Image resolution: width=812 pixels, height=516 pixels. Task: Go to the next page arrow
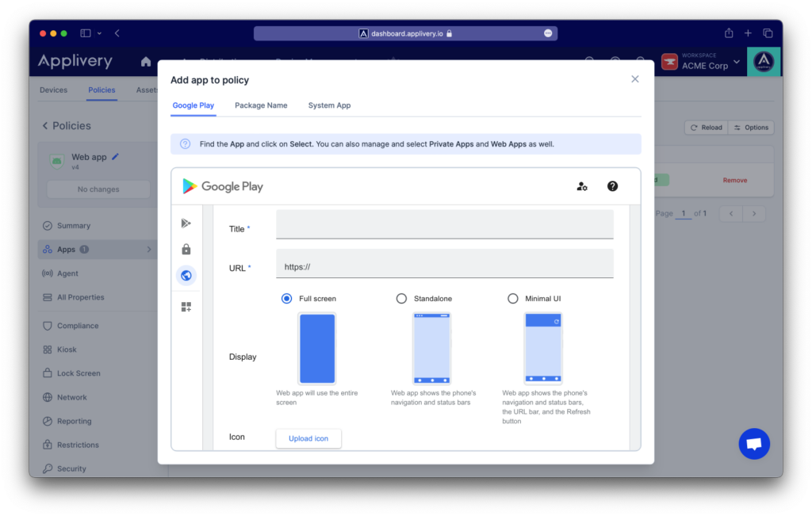(754, 213)
